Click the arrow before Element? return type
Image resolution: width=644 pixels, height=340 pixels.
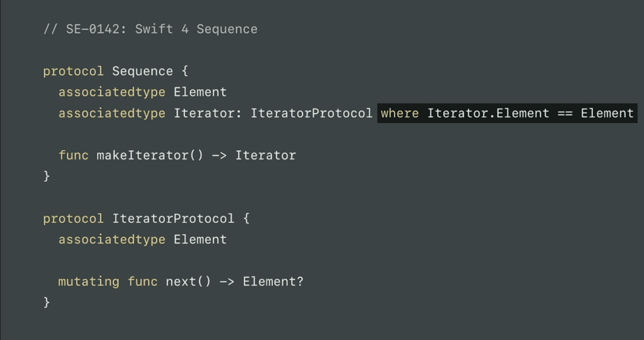click(x=227, y=282)
